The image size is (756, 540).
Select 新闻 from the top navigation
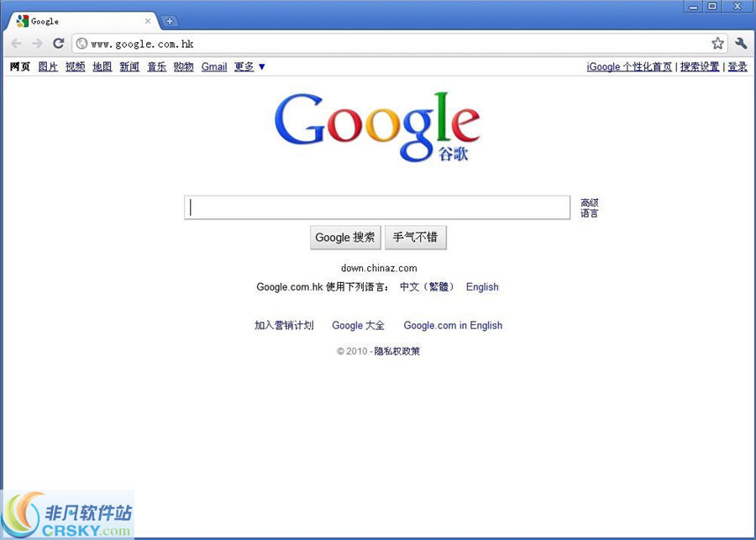(129, 66)
